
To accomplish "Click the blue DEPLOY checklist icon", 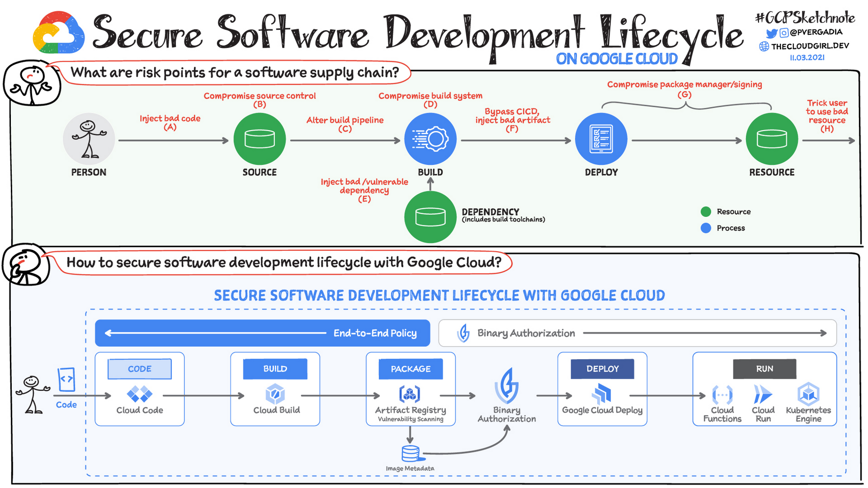I will 601,139.
